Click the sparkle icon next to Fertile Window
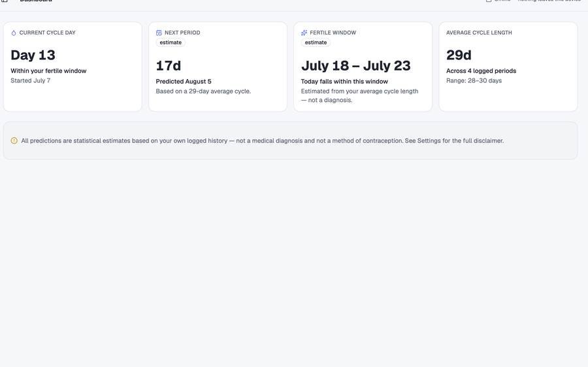 point(304,33)
